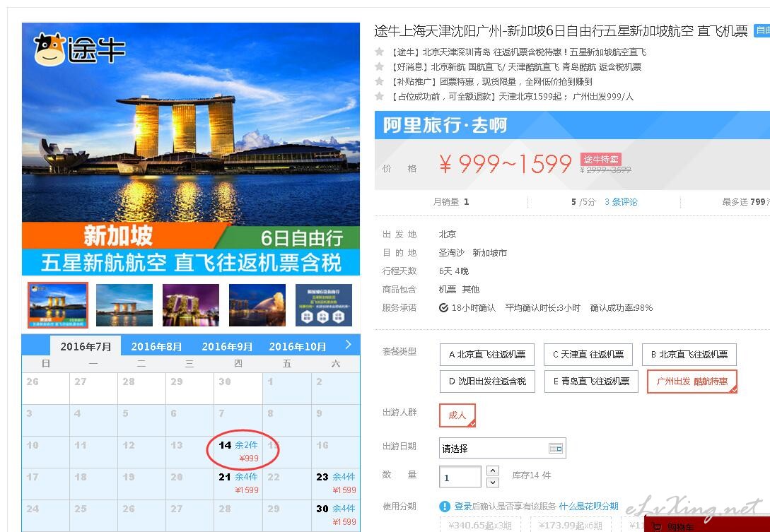This screenshot has width=770, height=532.
Task: View the fourth thumbnail showing the Merlion
Action: click(257, 305)
